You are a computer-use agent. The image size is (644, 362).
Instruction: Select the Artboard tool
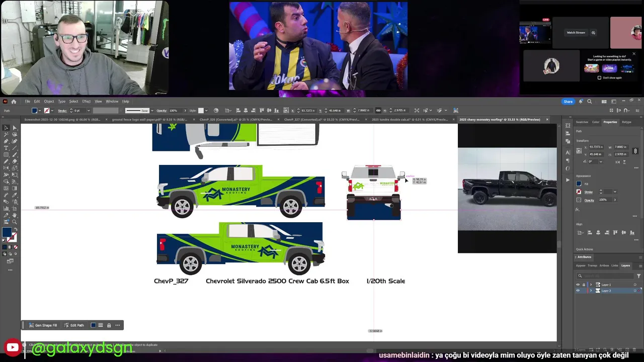pos(15,208)
